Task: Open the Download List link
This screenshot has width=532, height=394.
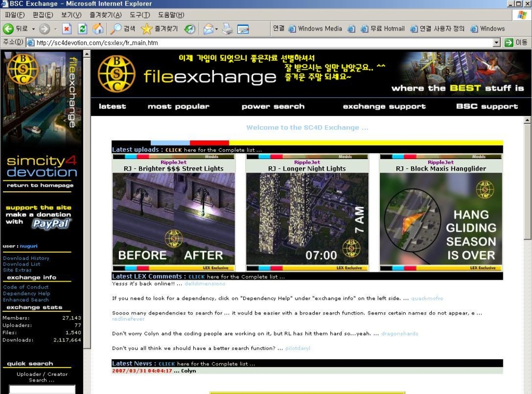Action: [x=21, y=264]
